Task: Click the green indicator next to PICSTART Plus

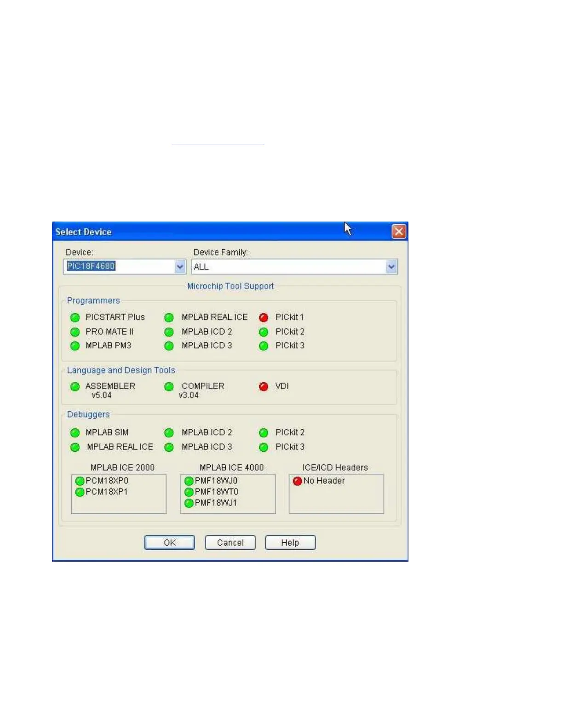Action: pos(75,318)
